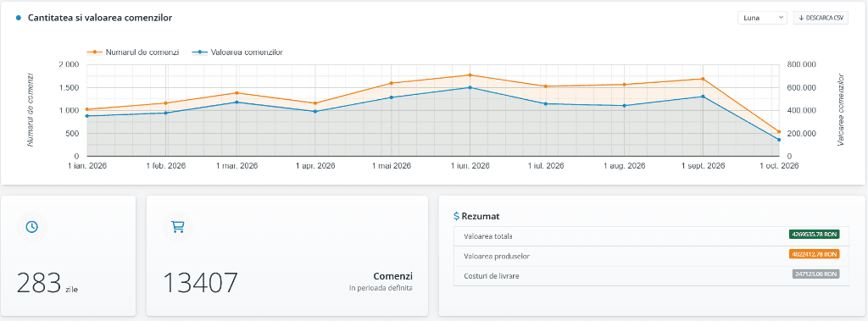Click the left axis value 2.000
The height and width of the screenshot is (321, 868).
click(x=68, y=64)
